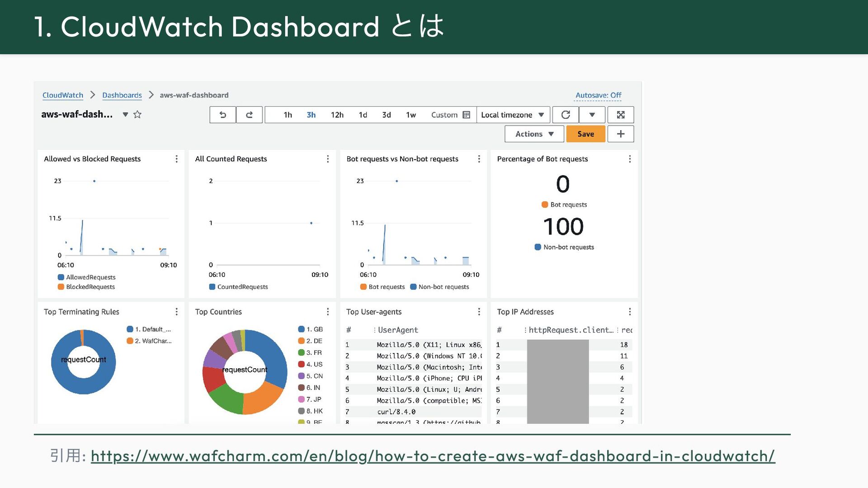Click the Top Terminating Rules donut chart
Viewport: 868px width, 488px height.
coord(83,362)
